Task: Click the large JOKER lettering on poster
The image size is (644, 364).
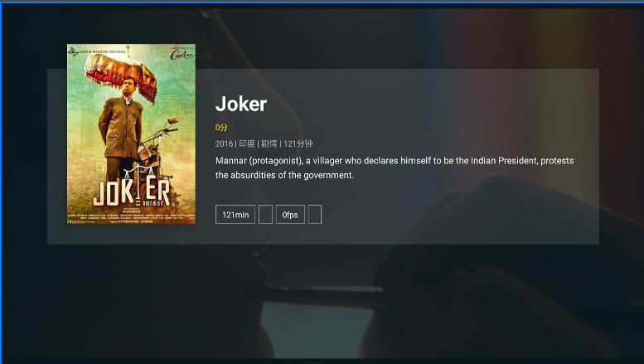Action: (x=132, y=192)
